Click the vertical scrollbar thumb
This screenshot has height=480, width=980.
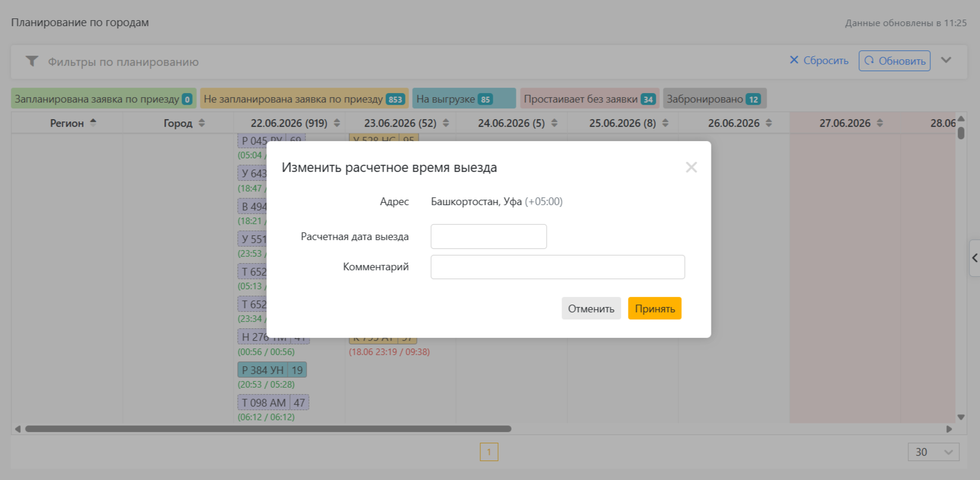pos(961,133)
